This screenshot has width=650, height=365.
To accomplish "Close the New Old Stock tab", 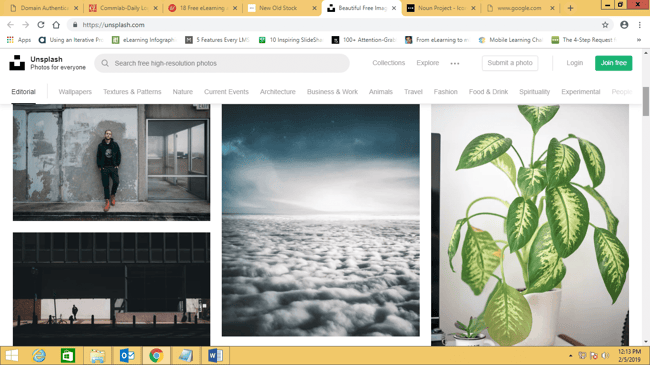I will [314, 8].
